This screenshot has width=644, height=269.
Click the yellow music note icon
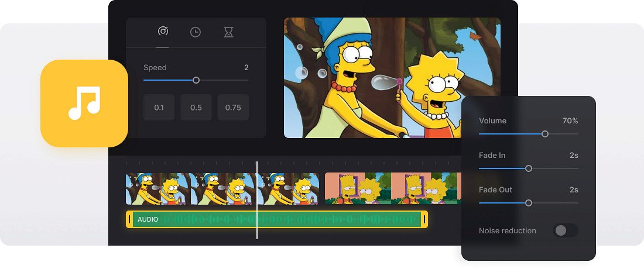pyautogui.click(x=84, y=104)
